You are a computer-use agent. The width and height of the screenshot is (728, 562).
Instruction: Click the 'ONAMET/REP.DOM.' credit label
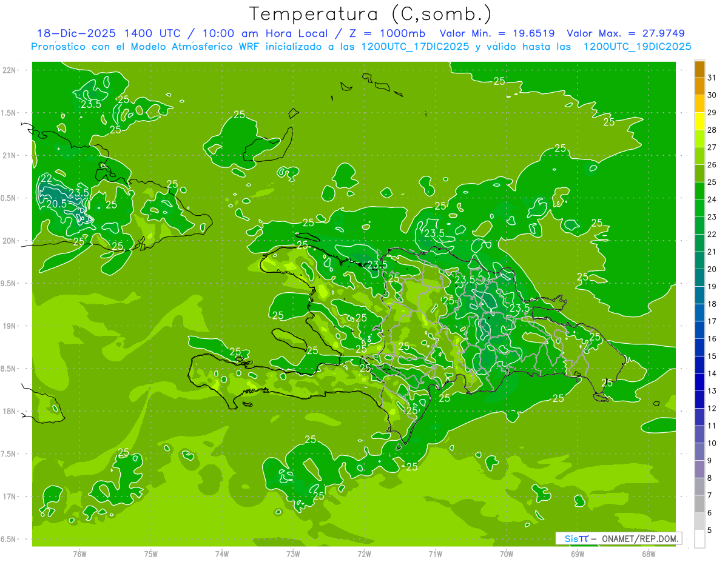pos(641,538)
